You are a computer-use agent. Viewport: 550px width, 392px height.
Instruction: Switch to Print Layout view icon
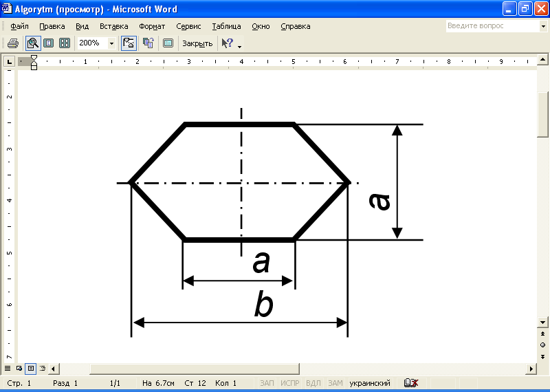pyautogui.click(x=31, y=369)
